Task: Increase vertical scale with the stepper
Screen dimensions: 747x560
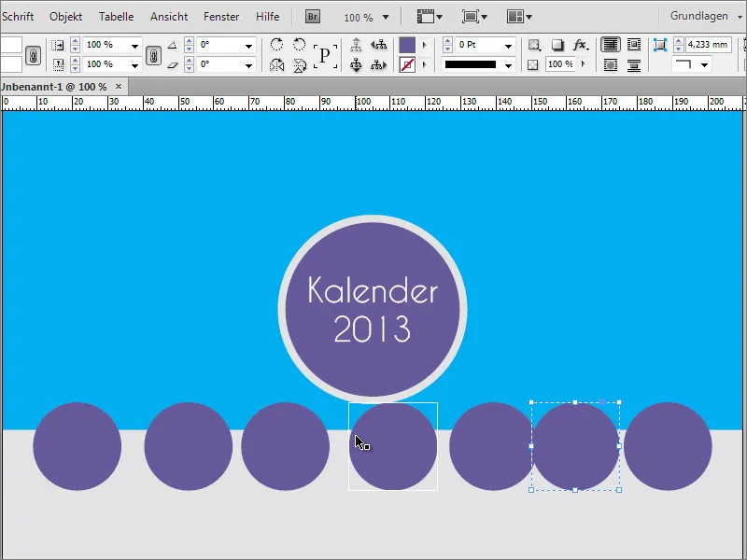Action: (x=75, y=61)
